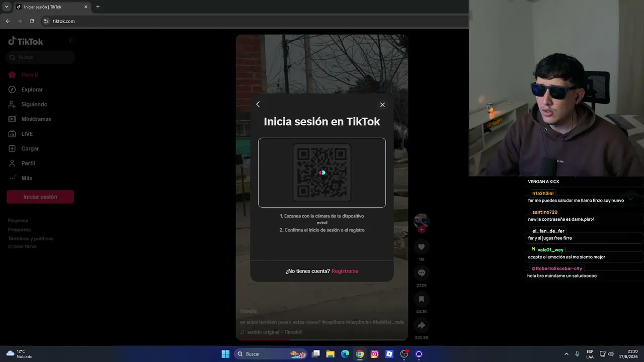Expand Términos y políticas footer section

click(31, 239)
